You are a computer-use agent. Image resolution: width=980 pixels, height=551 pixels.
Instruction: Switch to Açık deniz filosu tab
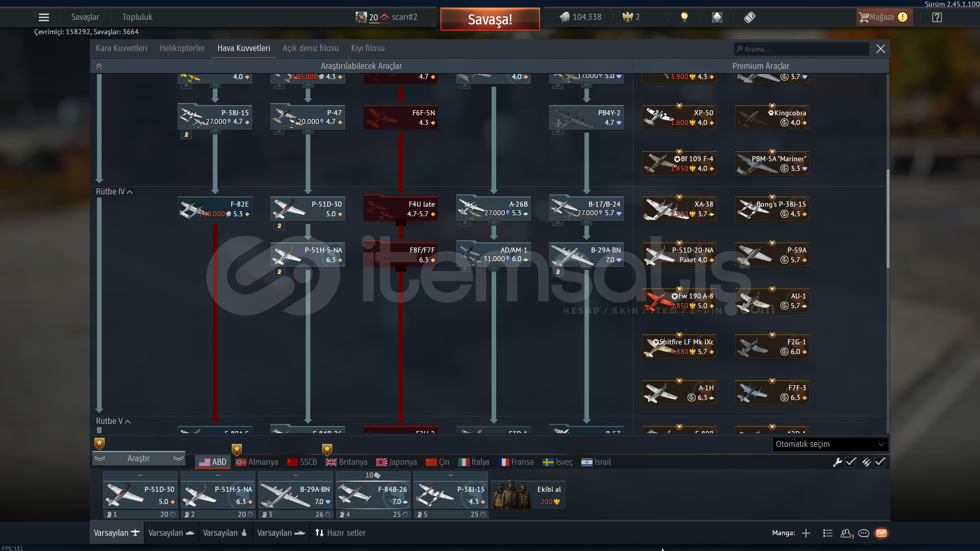point(311,48)
